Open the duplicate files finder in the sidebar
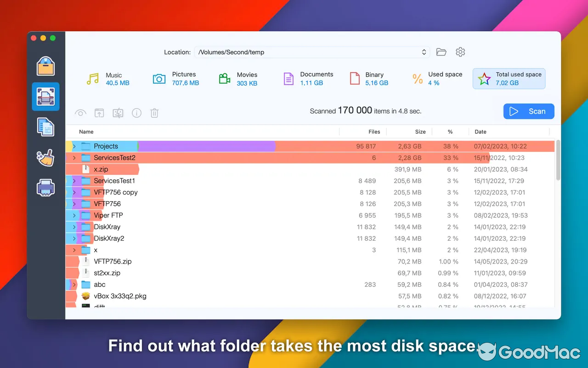The image size is (588, 368). [x=46, y=127]
